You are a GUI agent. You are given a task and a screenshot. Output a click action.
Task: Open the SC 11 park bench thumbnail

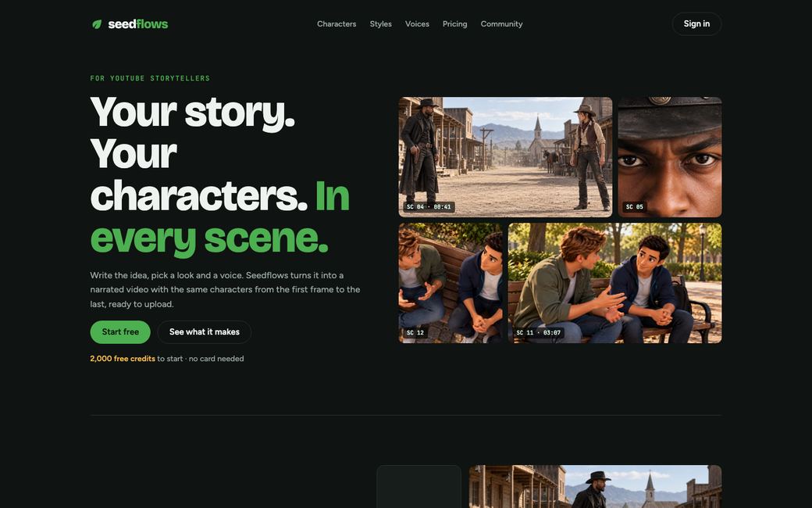tap(614, 283)
